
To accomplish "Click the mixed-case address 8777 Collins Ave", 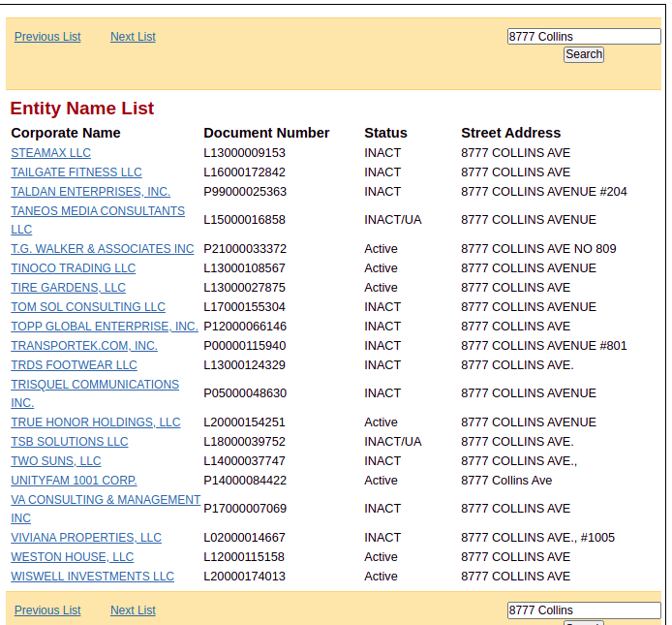I will [506, 481].
